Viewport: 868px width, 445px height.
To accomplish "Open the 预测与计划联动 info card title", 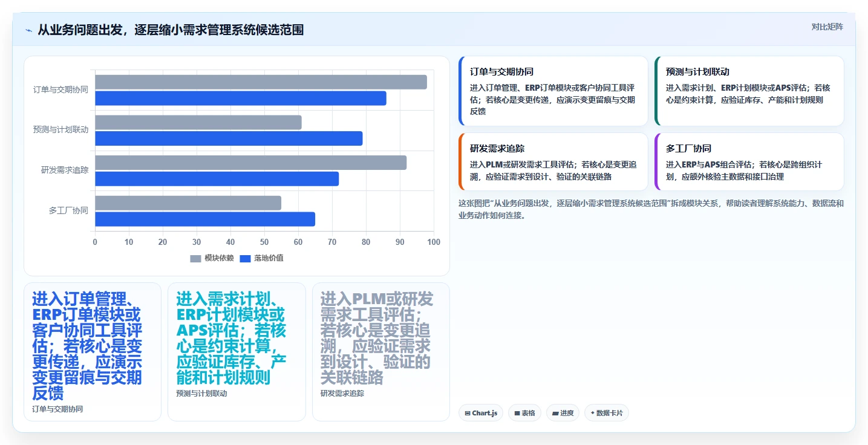I will pos(697,71).
